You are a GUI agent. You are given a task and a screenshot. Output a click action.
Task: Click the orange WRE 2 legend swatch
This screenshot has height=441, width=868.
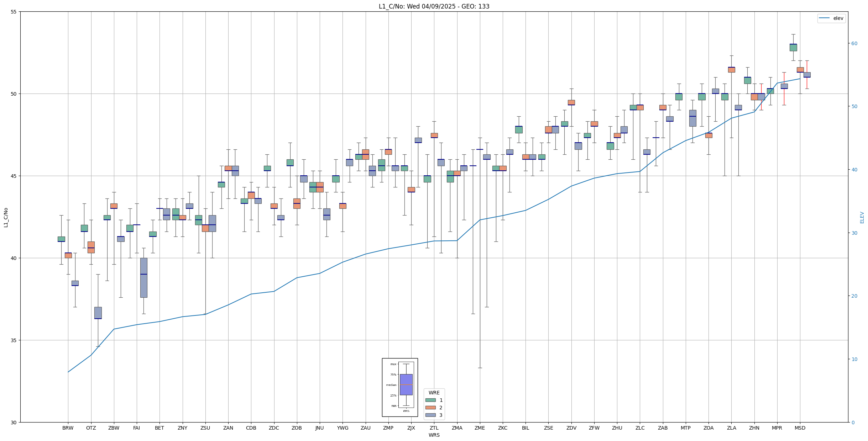(430, 408)
